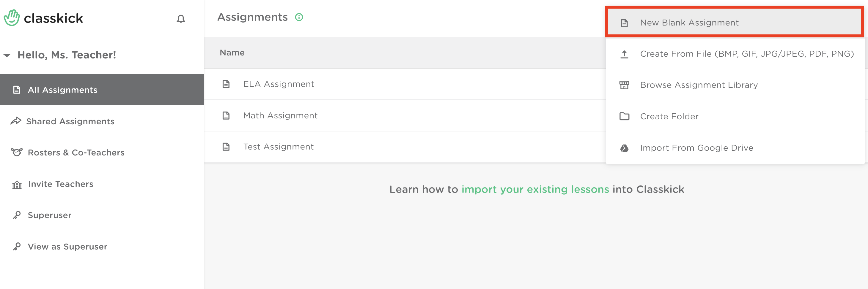The width and height of the screenshot is (868, 289).
Task: Click the folder icon for Create Folder
Action: tap(624, 116)
